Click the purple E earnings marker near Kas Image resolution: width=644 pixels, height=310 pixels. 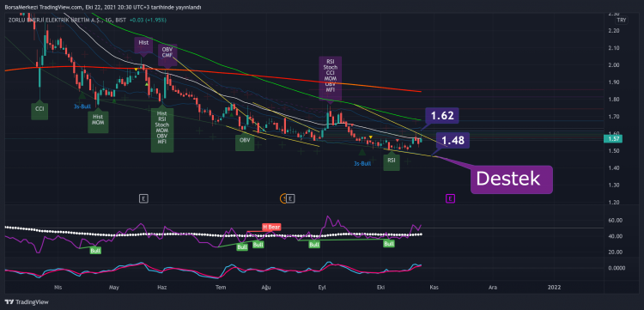click(x=450, y=198)
